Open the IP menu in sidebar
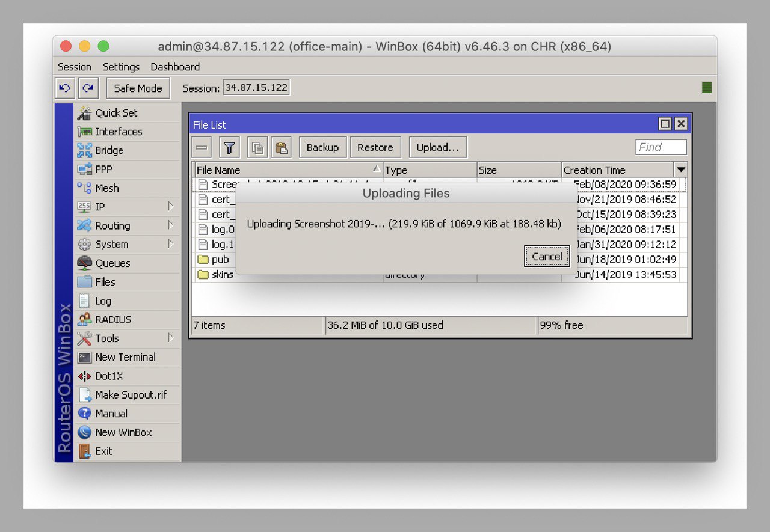 [127, 207]
